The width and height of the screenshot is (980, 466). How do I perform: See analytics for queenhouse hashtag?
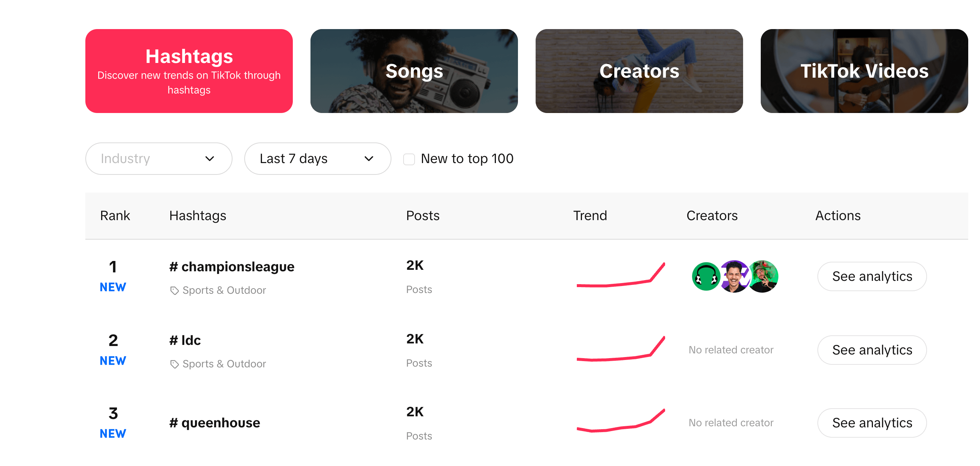pyautogui.click(x=871, y=423)
